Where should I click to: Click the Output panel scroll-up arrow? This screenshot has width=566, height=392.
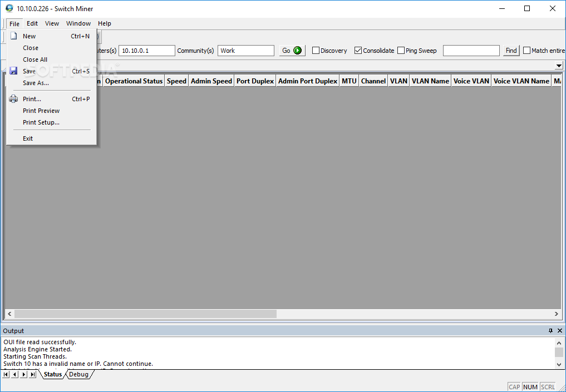pos(559,343)
